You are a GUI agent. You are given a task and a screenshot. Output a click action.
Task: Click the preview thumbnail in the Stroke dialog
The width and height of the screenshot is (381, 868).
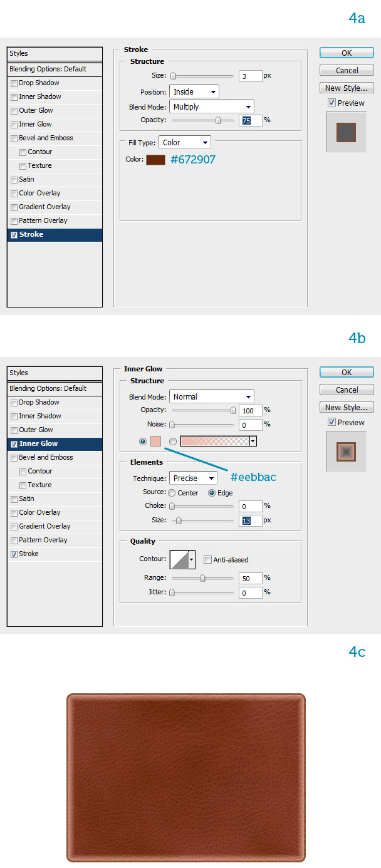[x=346, y=132]
